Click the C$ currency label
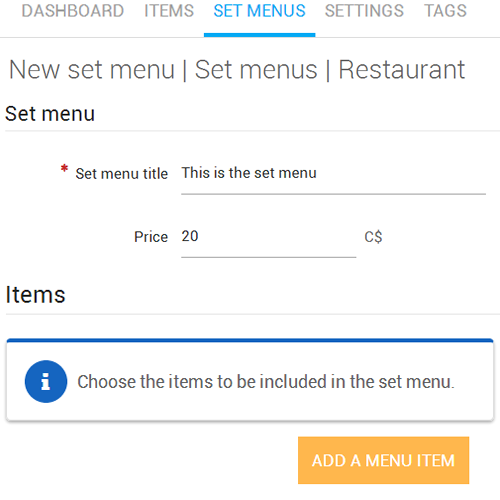This screenshot has width=500, height=500. point(373,237)
